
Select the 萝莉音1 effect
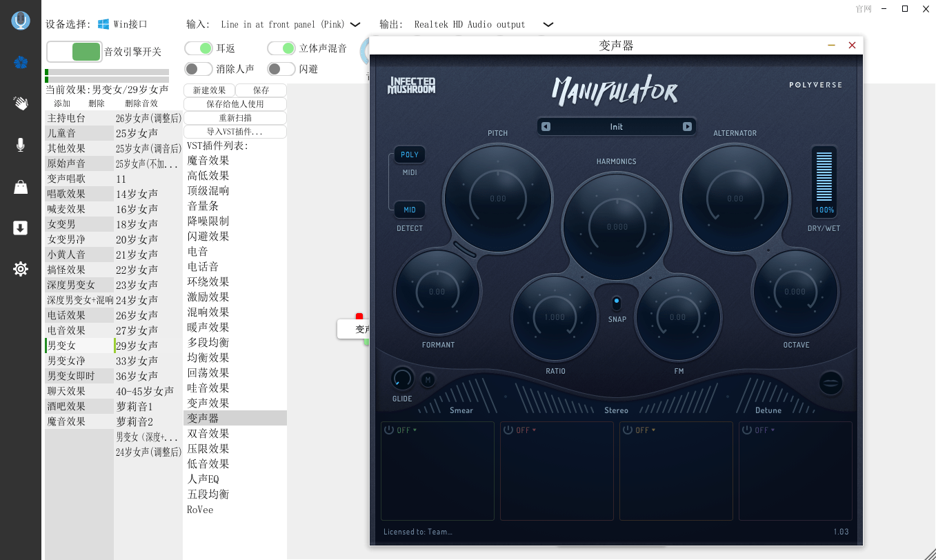pyautogui.click(x=148, y=406)
